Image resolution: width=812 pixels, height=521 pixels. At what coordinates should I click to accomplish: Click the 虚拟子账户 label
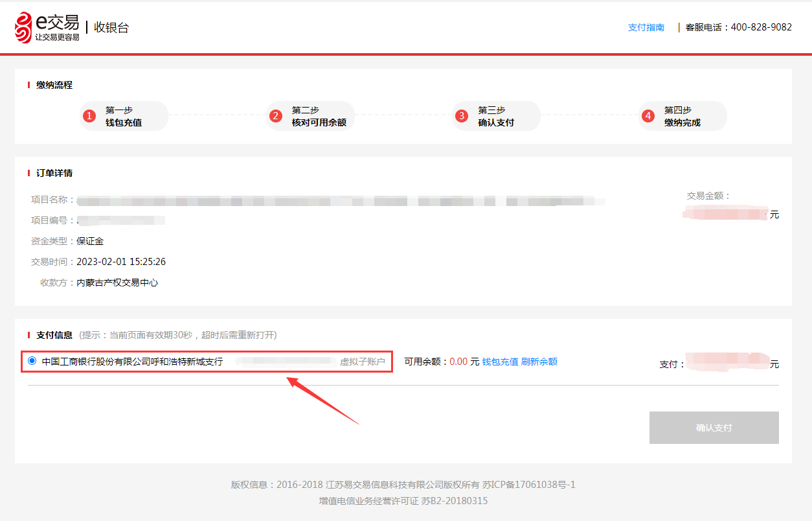tap(363, 362)
